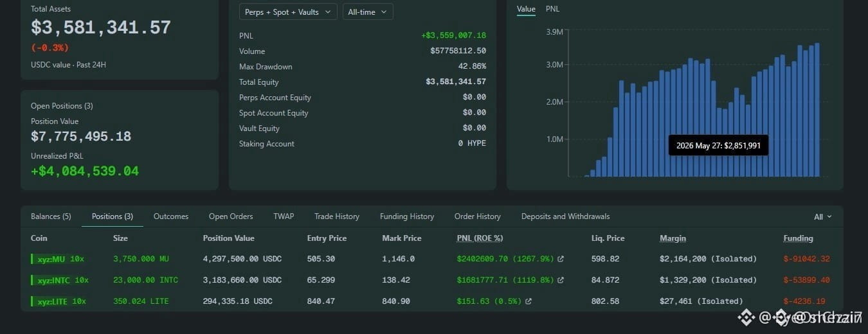Click the Unrealized P&L +$4,084,539.04
This screenshot has height=334, width=868.
pyautogui.click(x=84, y=171)
